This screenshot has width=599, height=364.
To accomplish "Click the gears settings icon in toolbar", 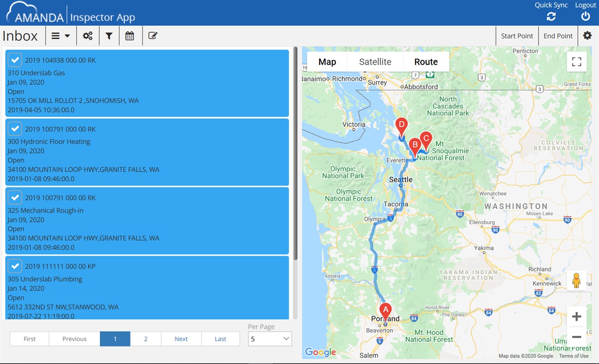I will tap(88, 36).
